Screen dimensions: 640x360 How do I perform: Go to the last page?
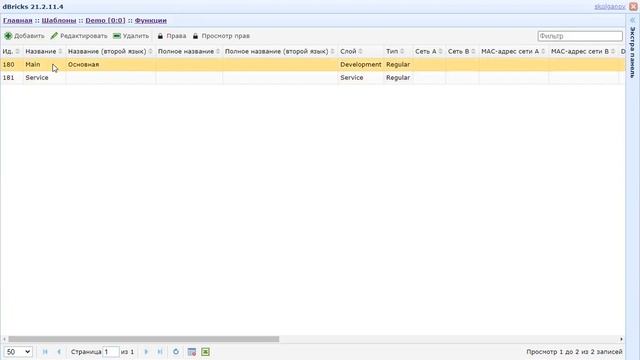[160, 351]
